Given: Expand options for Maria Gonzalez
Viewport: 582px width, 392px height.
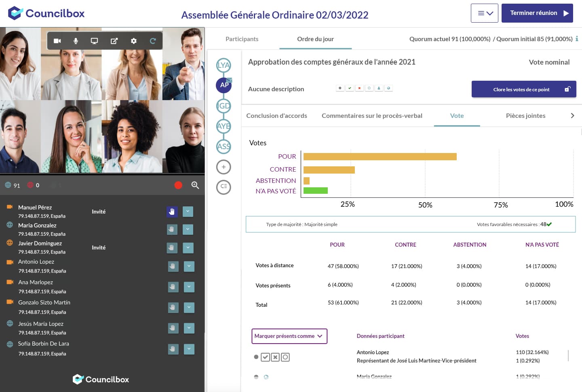Looking at the screenshot, I should pyautogui.click(x=188, y=229).
